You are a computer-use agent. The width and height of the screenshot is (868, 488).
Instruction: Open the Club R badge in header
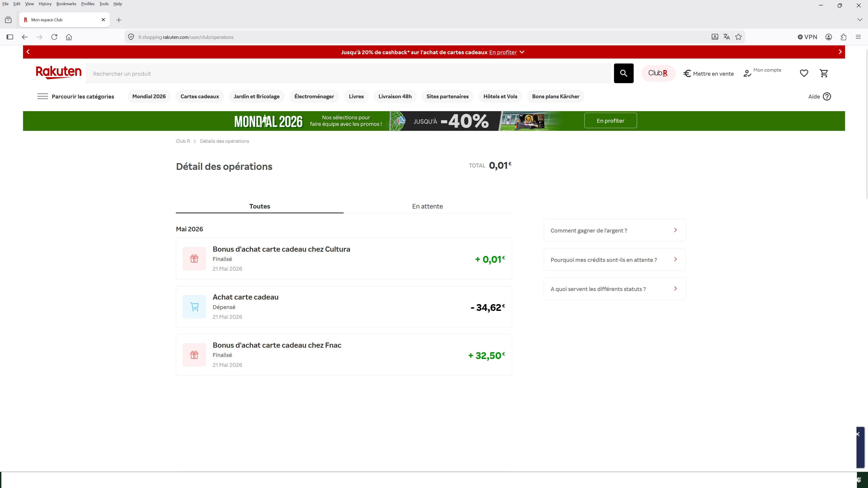(x=658, y=73)
